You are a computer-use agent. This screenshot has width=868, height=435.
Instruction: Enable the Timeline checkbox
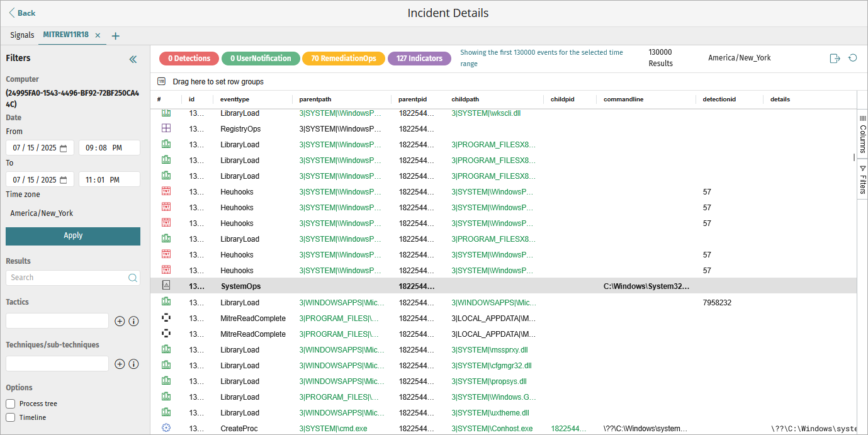pos(11,417)
